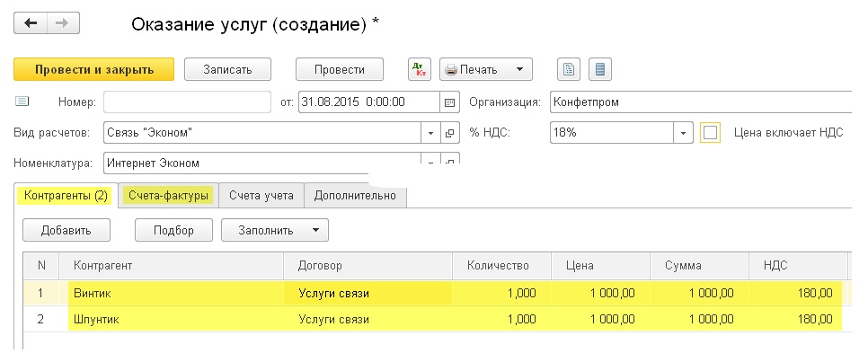
Task: Go back with the left arrow button
Action: tap(31, 23)
